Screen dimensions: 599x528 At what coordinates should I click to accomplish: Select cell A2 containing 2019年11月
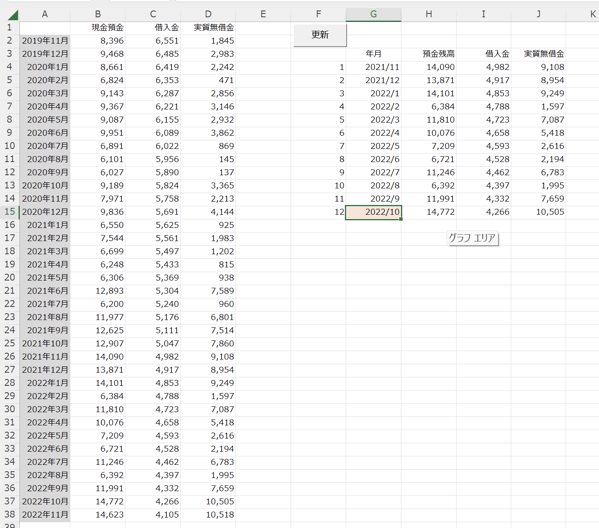[x=45, y=41]
